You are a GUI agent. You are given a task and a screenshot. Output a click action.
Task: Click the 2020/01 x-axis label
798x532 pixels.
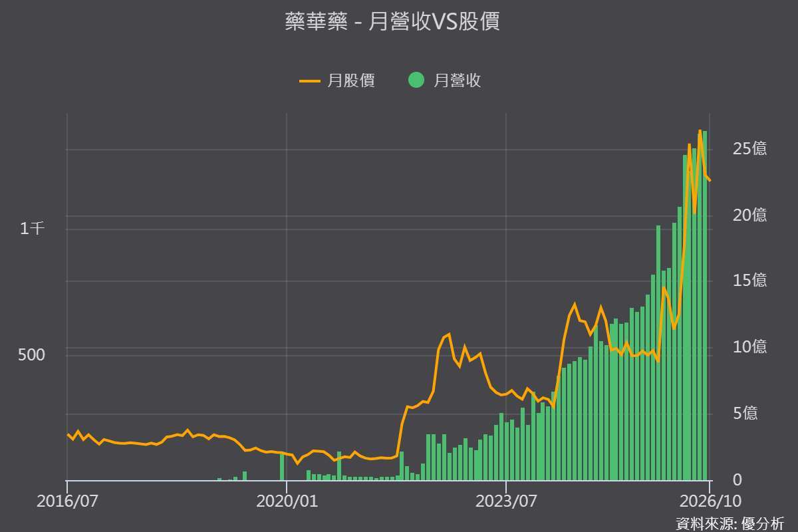[287, 502]
